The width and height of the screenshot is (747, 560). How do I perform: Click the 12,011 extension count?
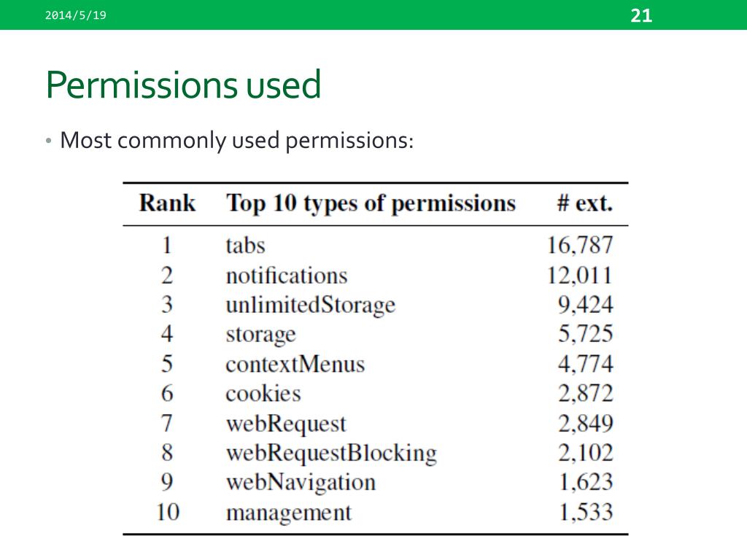pyautogui.click(x=579, y=276)
